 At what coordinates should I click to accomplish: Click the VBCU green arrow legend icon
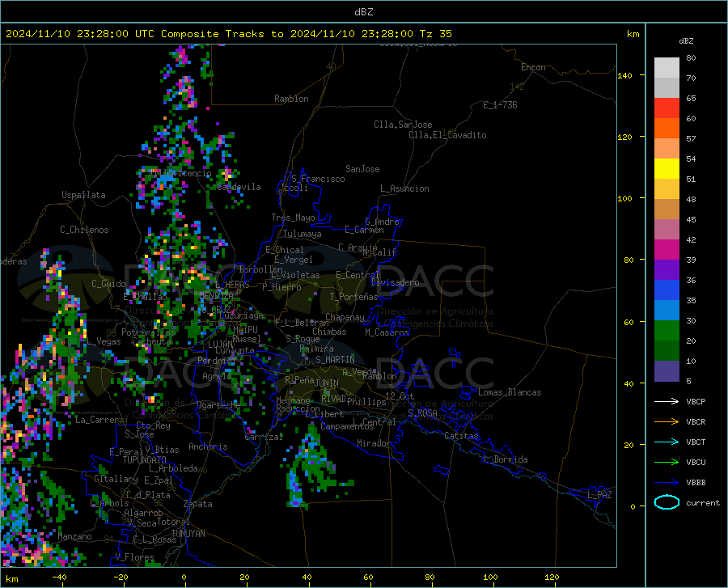[667, 463]
